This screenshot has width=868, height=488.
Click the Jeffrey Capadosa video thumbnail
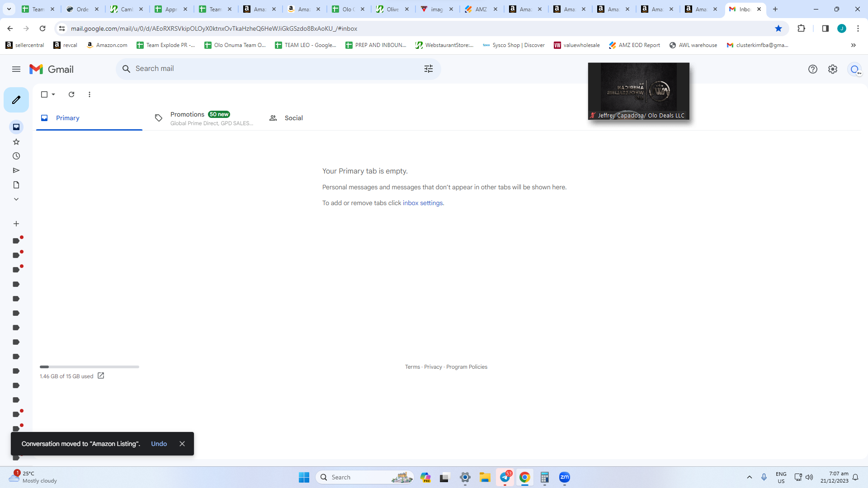pos(639,91)
